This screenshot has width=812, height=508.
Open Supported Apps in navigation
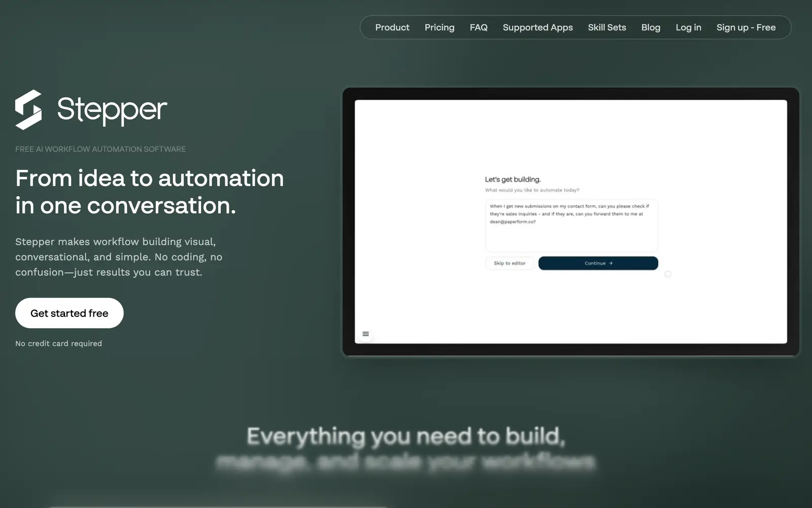pyautogui.click(x=537, y=27)
